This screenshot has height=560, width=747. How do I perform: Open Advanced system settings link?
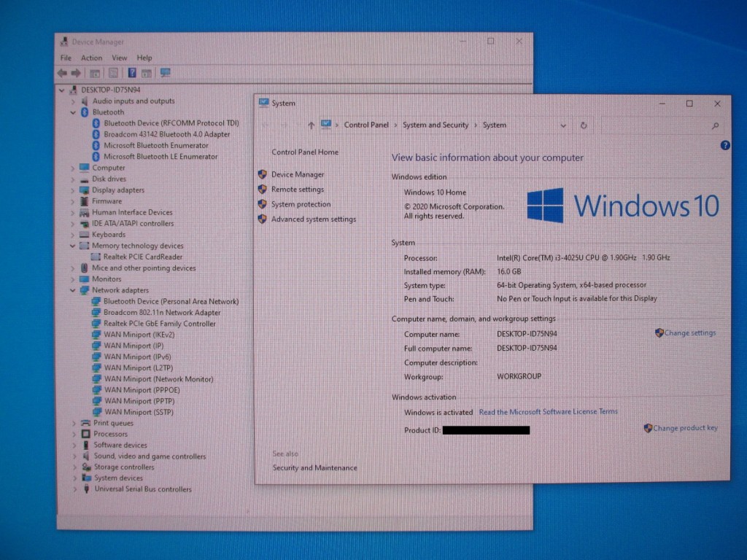click(314, 219)
